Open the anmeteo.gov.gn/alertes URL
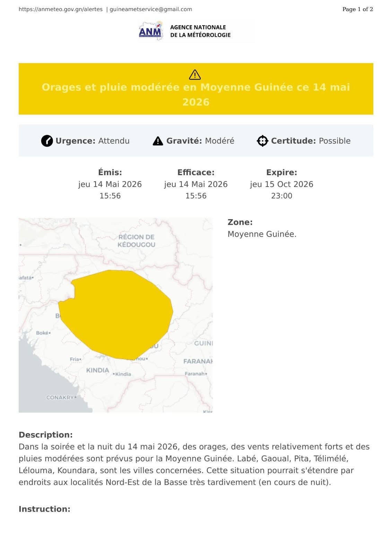 [61, 9]
